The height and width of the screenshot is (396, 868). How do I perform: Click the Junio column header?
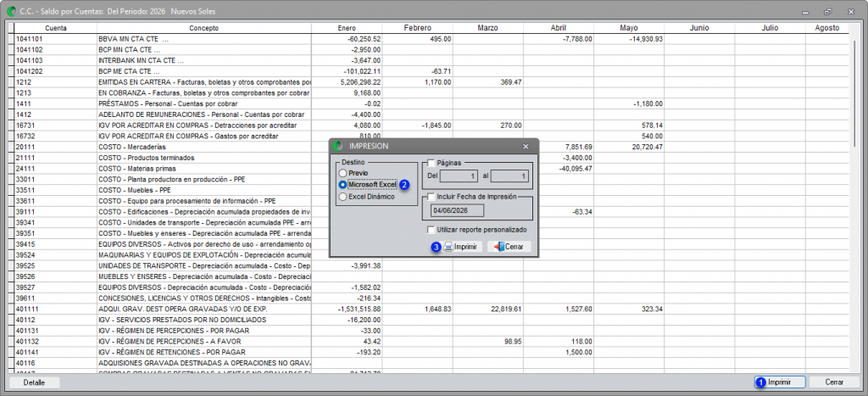(x=699, y=28)
